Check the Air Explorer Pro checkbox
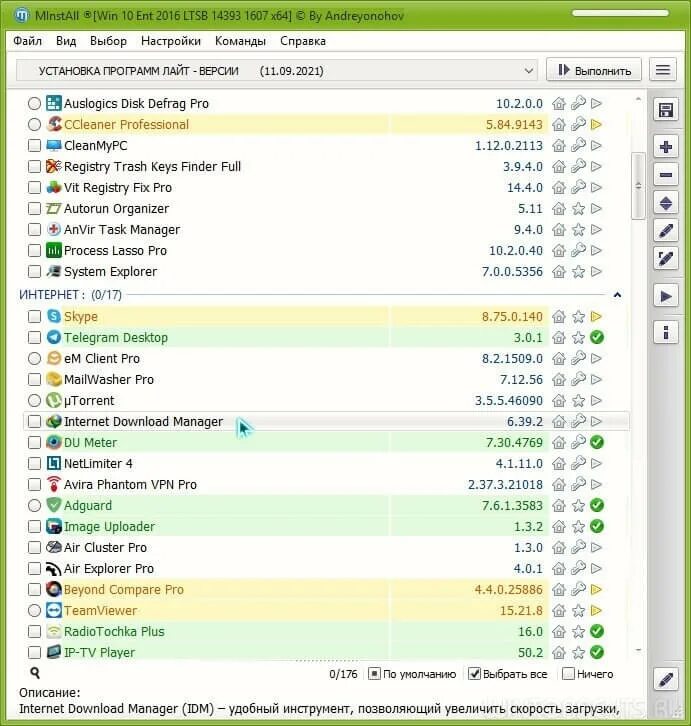The height and width of the screenshot is (726, 691). tap(34, 568)
